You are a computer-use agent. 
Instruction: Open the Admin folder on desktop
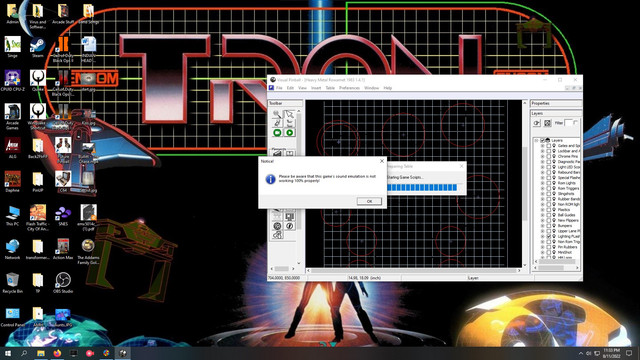tap(12, 14)
